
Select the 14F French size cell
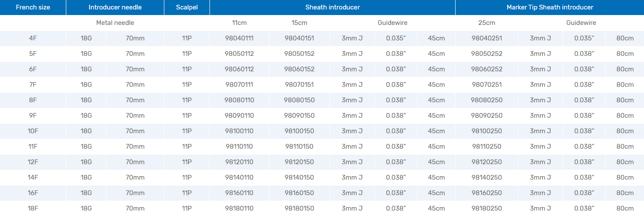33,177
